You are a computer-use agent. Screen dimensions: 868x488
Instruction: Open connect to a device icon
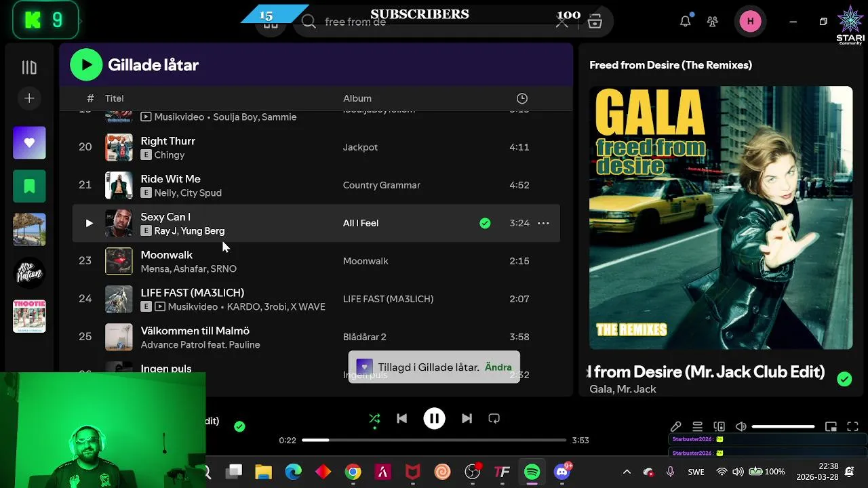tap(719, 426)
